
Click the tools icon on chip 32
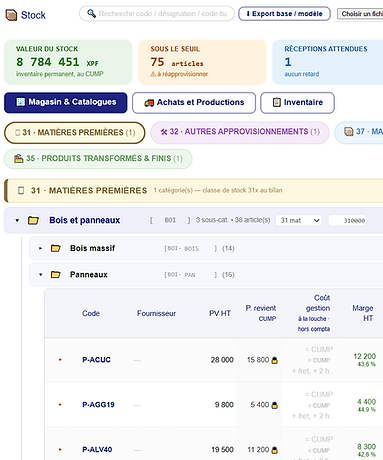coord(164,132)
